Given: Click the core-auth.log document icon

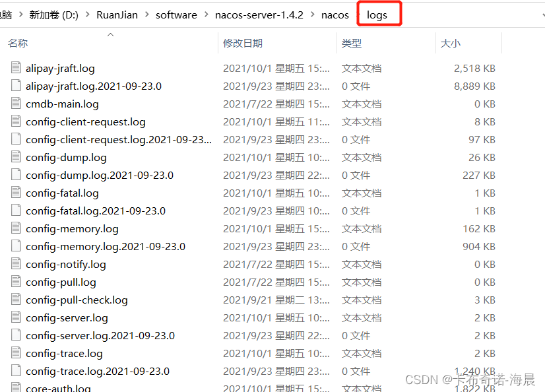Looking at the screenshot, I should (15, 388).
